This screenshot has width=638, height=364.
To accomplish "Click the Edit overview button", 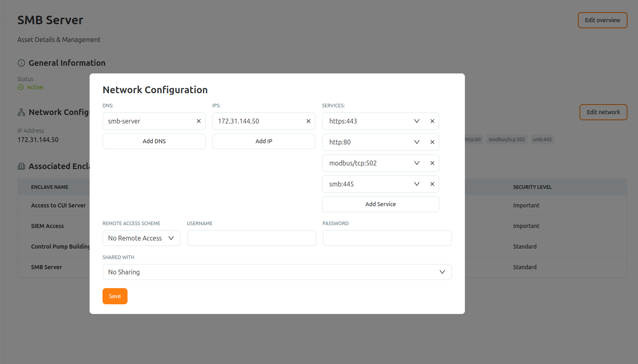I will click(602, 20).
